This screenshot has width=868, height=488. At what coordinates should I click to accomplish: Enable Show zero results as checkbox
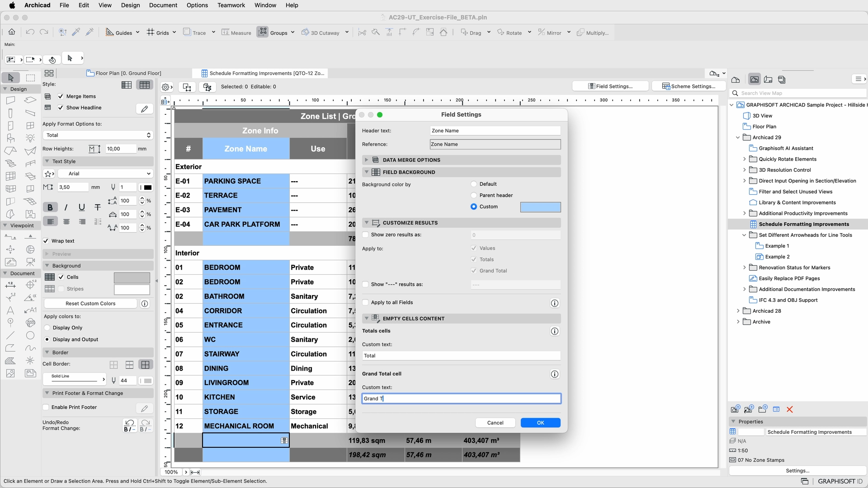pos(366,235)
